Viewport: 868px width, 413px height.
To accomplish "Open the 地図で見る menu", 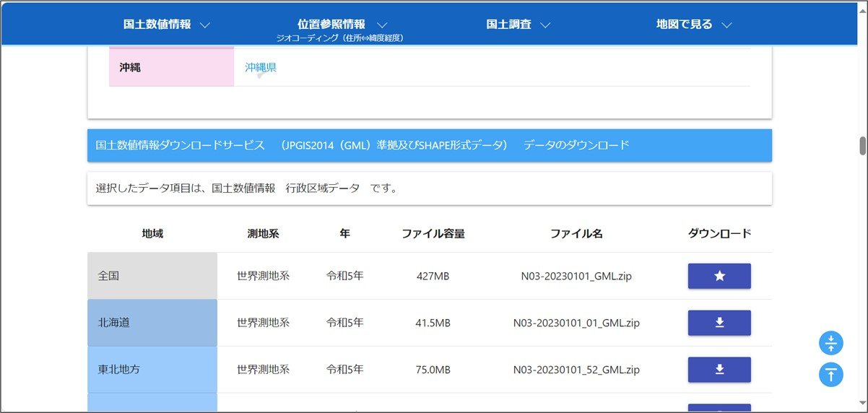I will (x=685, y=25).
